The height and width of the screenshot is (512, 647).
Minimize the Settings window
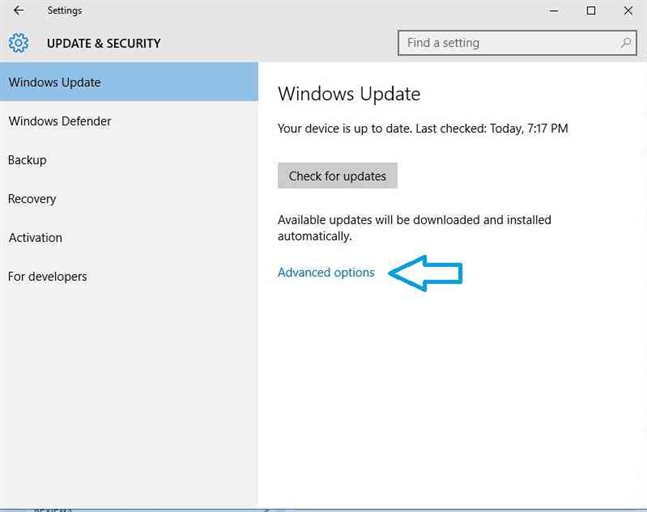(554, 11)
